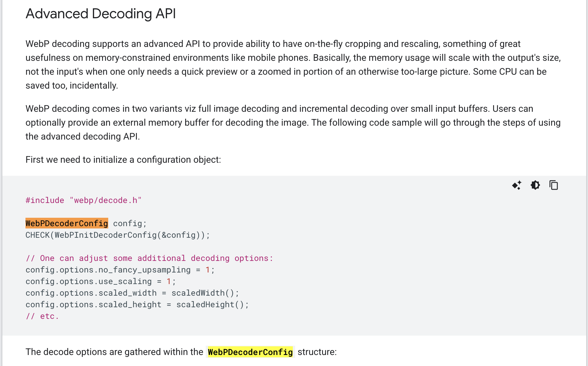Click the paragraph starting 'WebP decoding supports'
The height and width of the screenshot is (366, 588).
(x=293, y=65)
